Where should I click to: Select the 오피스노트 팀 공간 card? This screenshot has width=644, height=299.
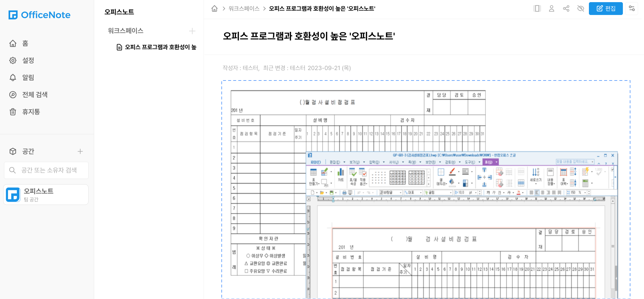tap(46, 195)
